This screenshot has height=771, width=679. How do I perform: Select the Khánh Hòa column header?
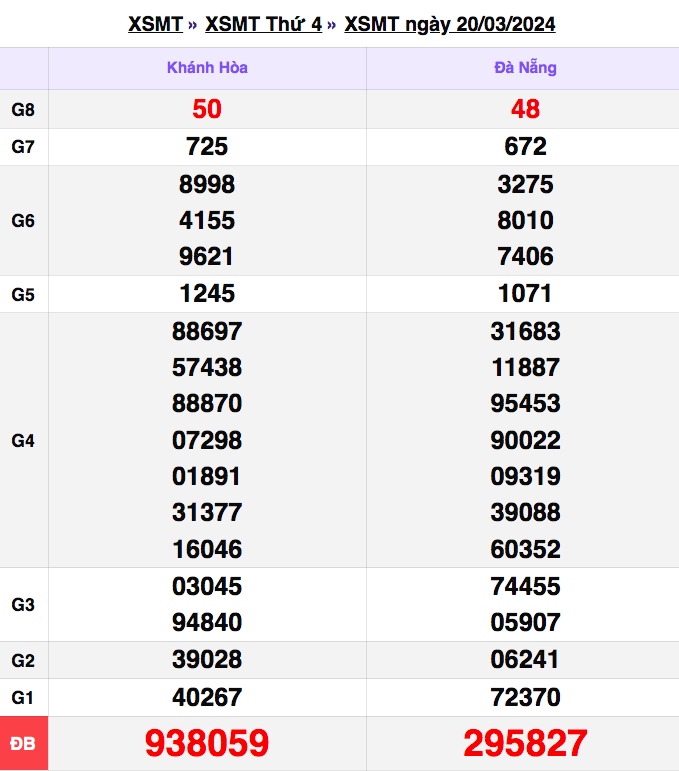[x=207, y=67]
